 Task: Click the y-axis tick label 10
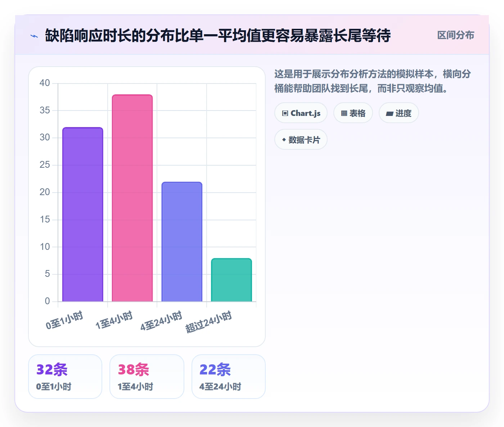[x=45, y=247]
